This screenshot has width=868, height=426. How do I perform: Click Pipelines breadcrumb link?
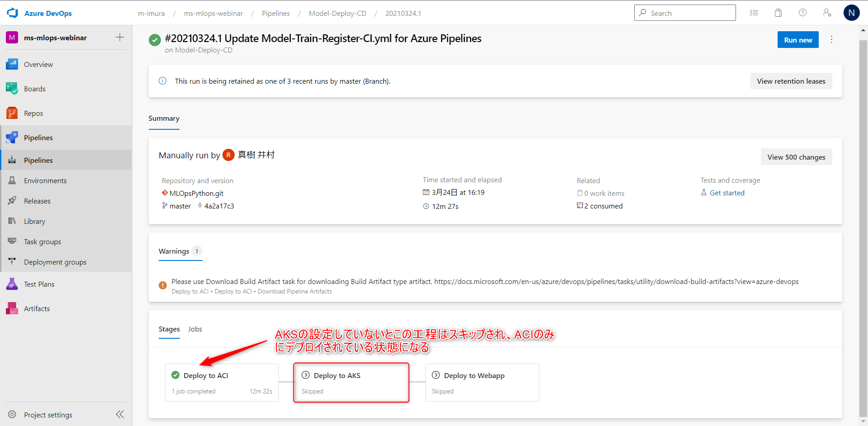(276, 13)
